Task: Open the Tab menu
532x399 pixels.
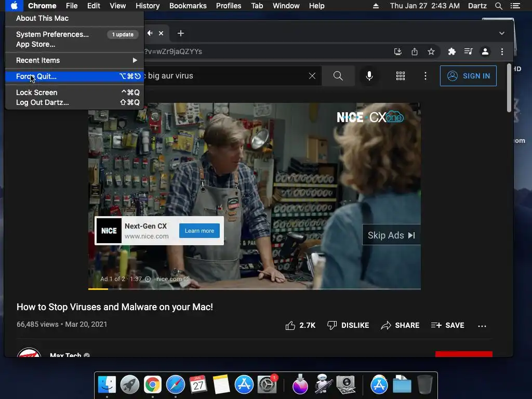Action: click(257, 6)
